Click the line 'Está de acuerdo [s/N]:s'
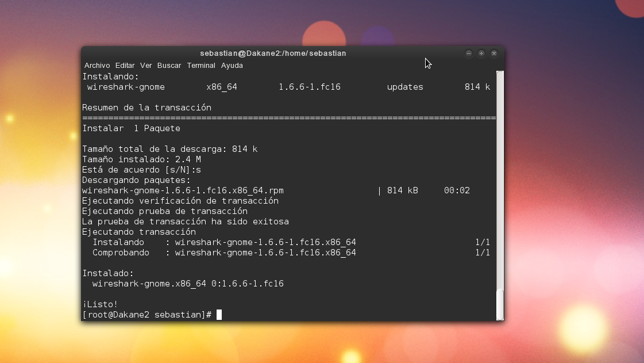The width and height of the screenshot is (644, 363). coord(142,170)
